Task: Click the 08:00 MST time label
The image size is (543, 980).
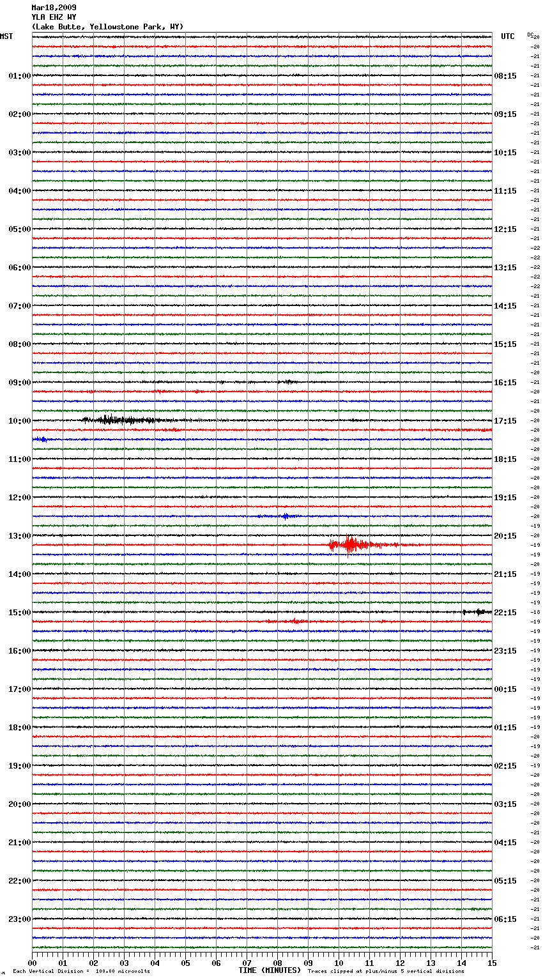Action: [20, 344]
